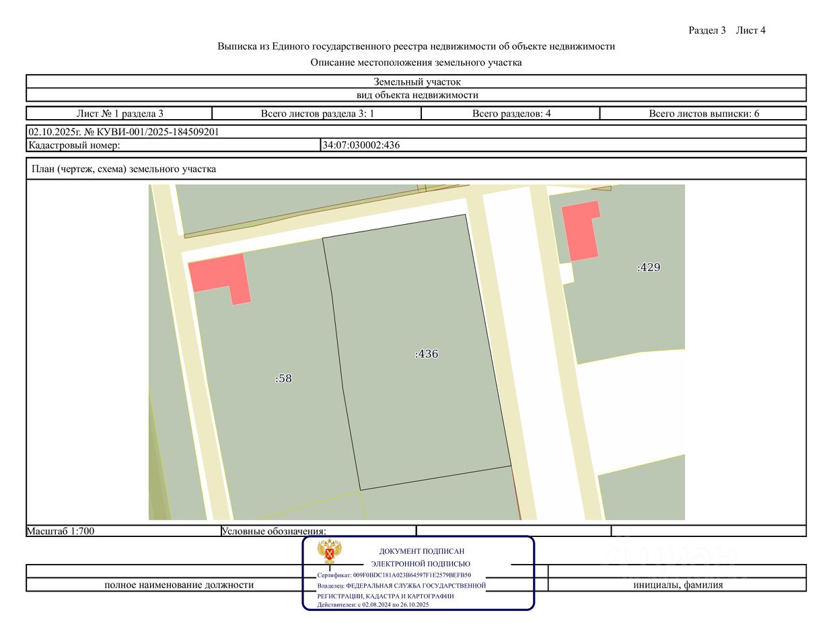This screenshot has height=644, width=833.
Task: Click the 'инициалы, фамилия' cell
Action: coord(678,585)
